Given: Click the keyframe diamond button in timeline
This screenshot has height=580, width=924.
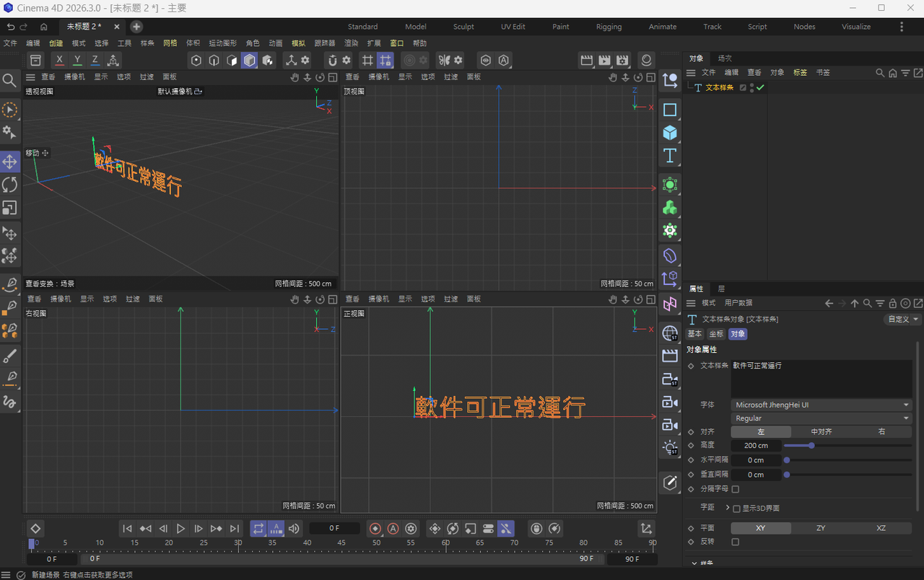Looking at the screenshot, I should pyautogui.click(x=35, y=529).
